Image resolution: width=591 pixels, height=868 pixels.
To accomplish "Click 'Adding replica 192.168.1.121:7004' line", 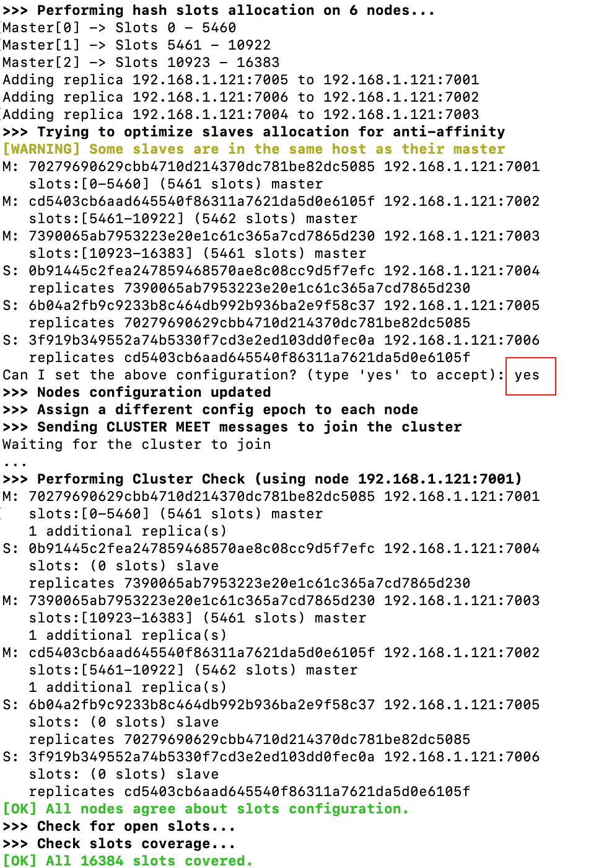I will [x=241, y=115].
